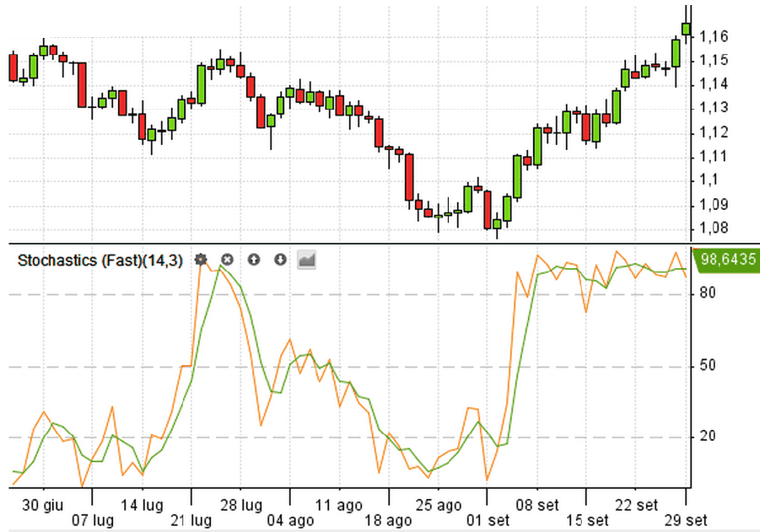Click the 1,12 price axis label

(713, 132)
